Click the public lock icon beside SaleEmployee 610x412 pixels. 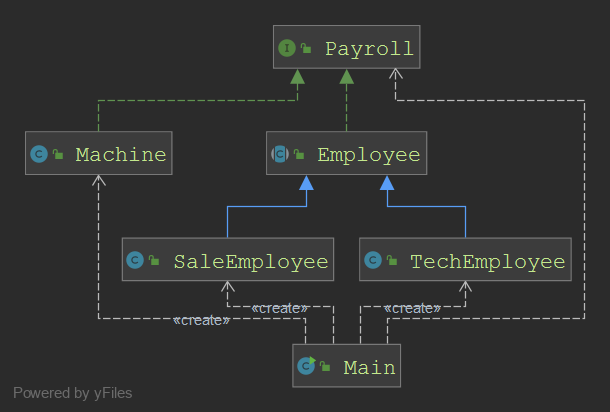[x=154, y=260]
